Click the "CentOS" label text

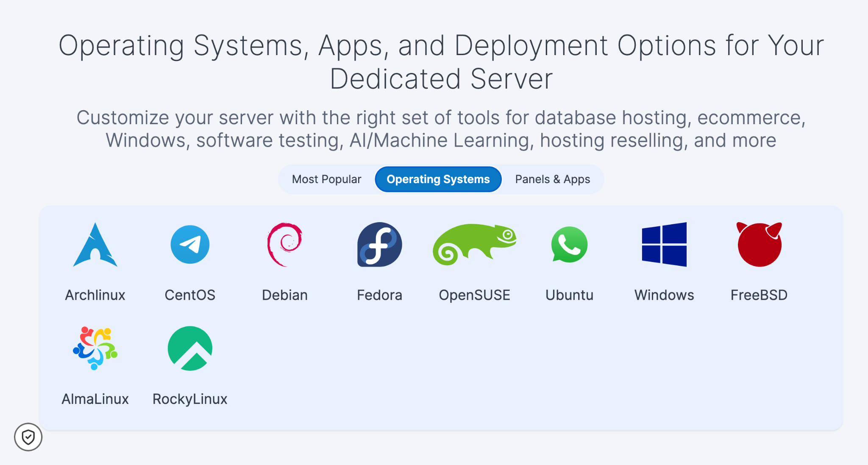190,295
